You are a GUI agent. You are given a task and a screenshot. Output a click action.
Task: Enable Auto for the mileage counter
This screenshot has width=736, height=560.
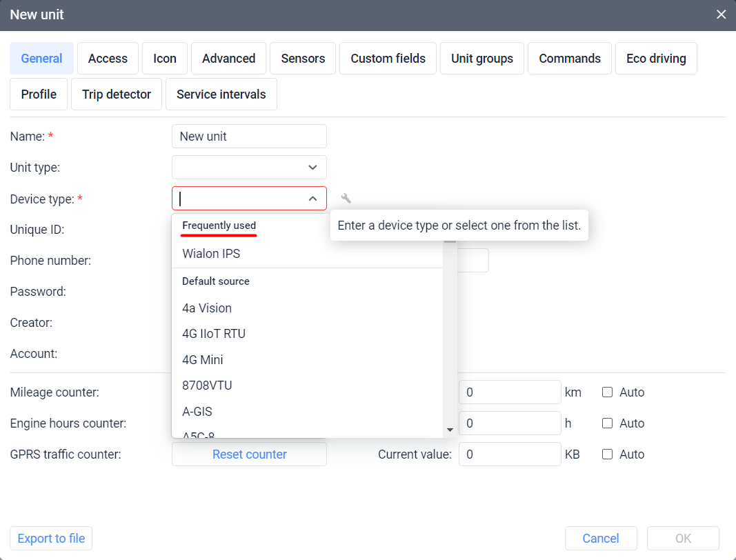coord(607,392)
